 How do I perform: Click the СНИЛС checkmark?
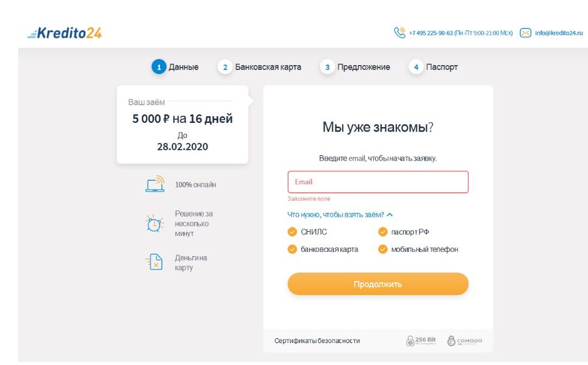click(292, 232)
